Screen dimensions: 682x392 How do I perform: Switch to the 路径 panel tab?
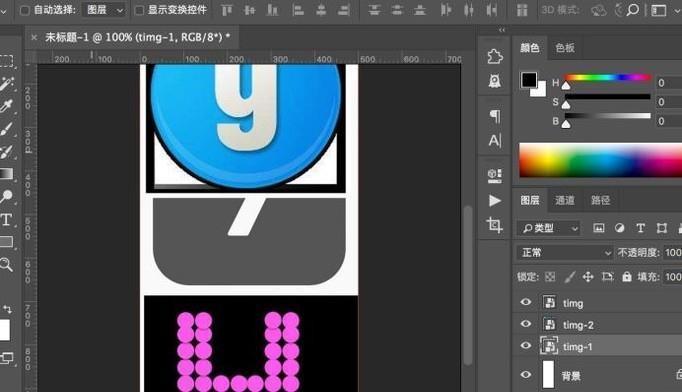pyautogui.click(x=600, y=200)
